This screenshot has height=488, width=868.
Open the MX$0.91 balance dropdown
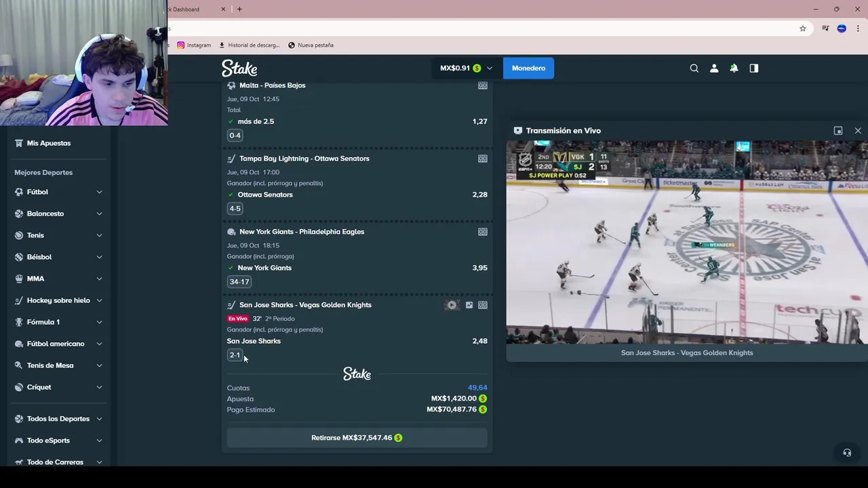click(467, 68)
